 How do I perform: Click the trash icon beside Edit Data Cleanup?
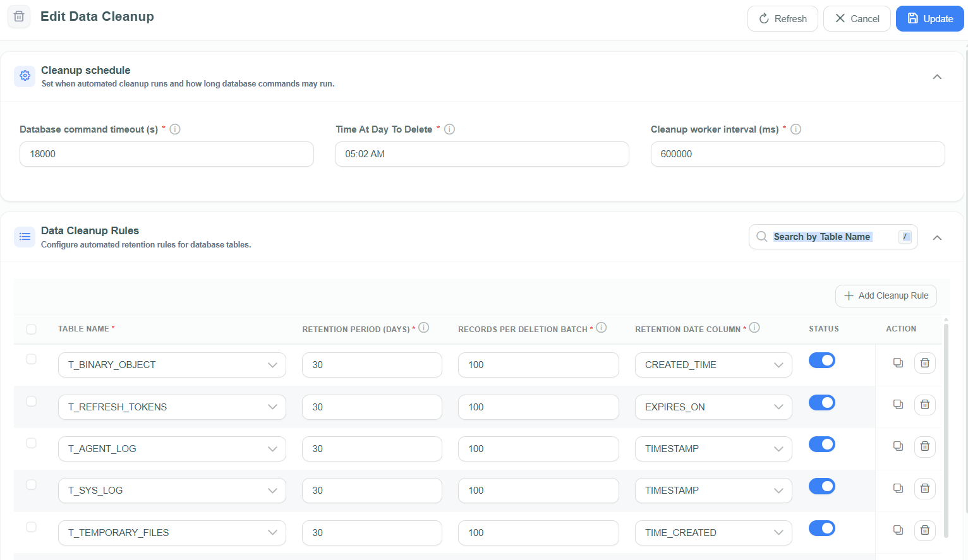(x=19, y=16)
